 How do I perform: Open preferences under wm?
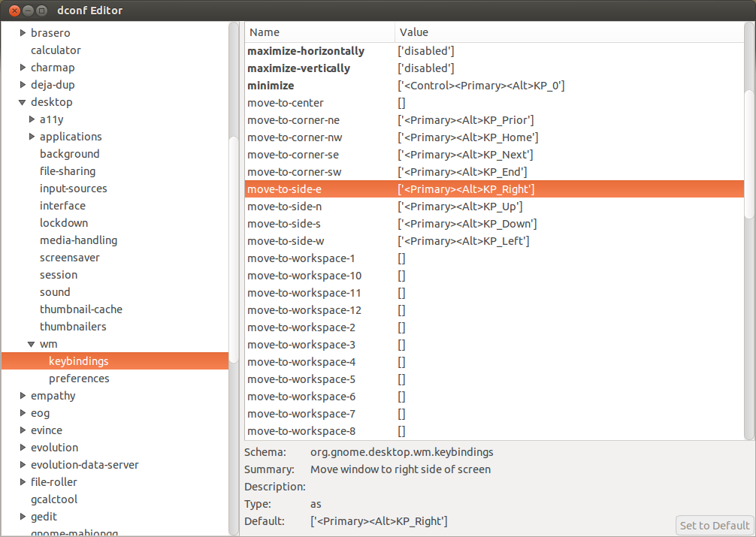(x=79, y=379)
